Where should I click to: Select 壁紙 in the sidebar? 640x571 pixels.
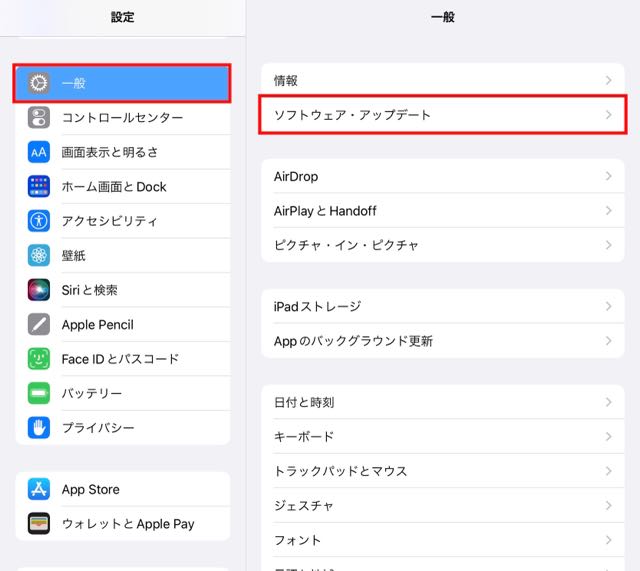[122, 256]
